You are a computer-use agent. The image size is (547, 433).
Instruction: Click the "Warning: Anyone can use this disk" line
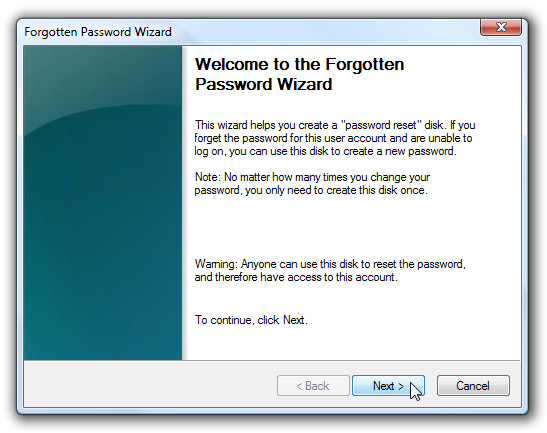coord(330,264)
